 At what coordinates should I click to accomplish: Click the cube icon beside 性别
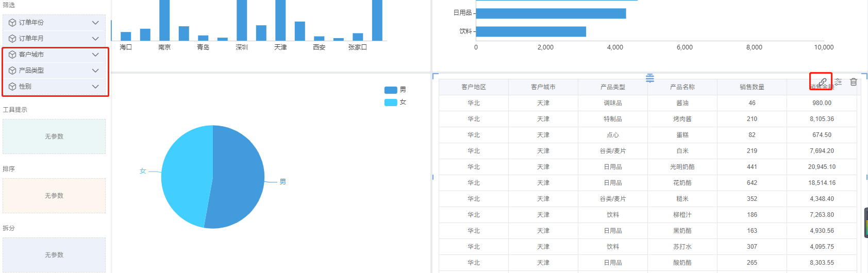(x=12, y=87)
